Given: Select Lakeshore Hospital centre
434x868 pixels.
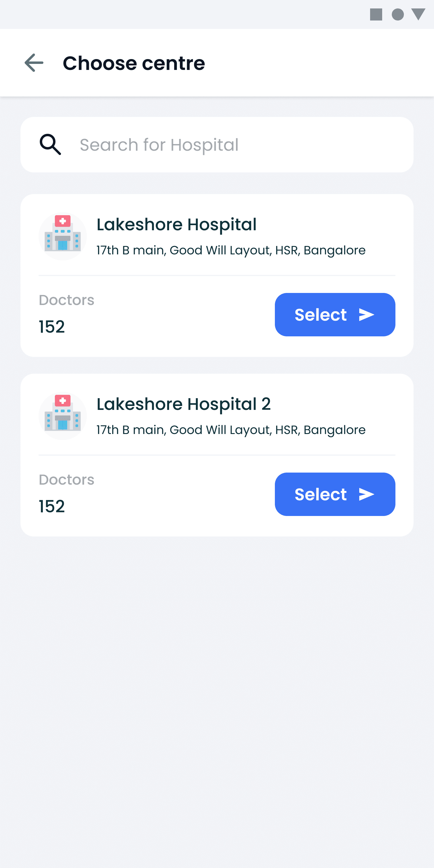Looking at the screenshot, I should pyautogui.click(x=335, y=315).
